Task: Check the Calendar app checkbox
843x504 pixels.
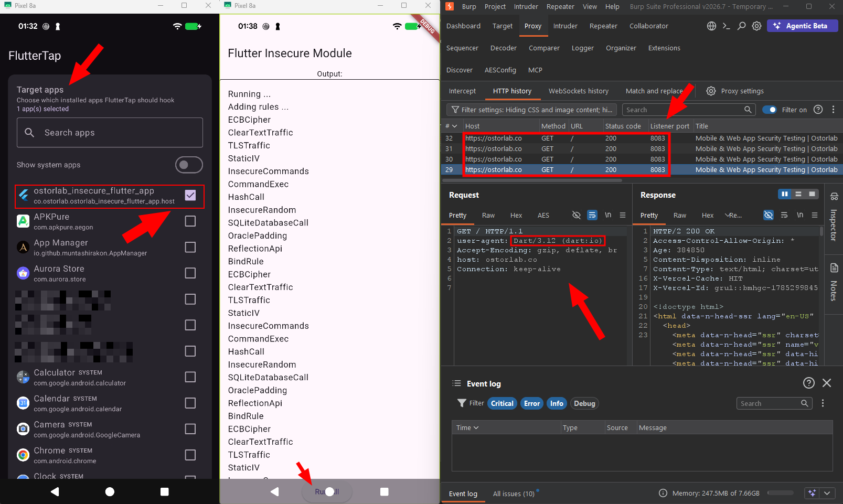Action: 190,403
